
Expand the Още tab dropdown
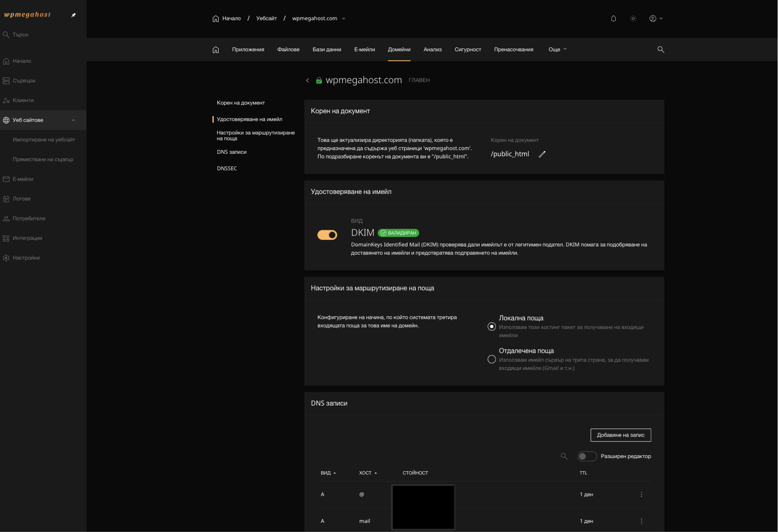(558, 50)
